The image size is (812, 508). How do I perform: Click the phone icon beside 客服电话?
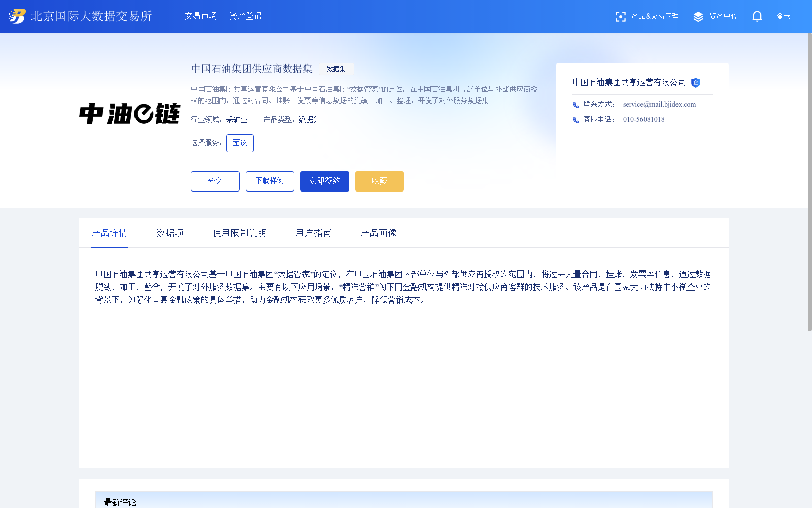[x=576, y=120]
